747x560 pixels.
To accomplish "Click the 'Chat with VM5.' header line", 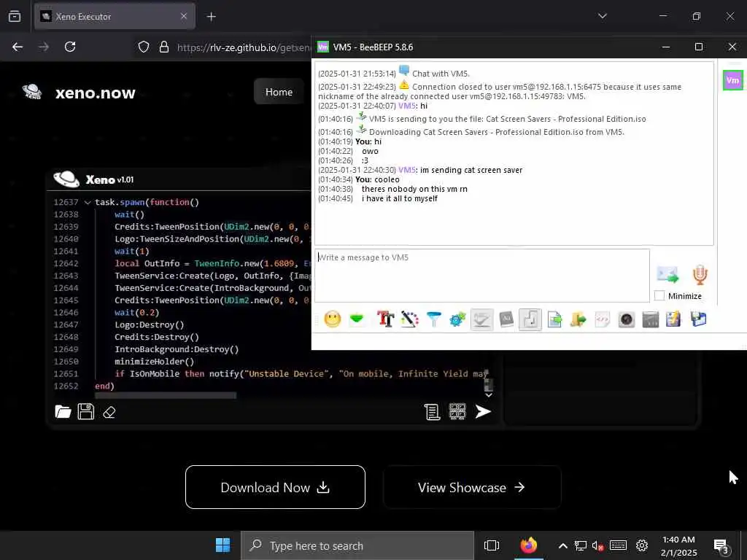I will pos(441,74).
